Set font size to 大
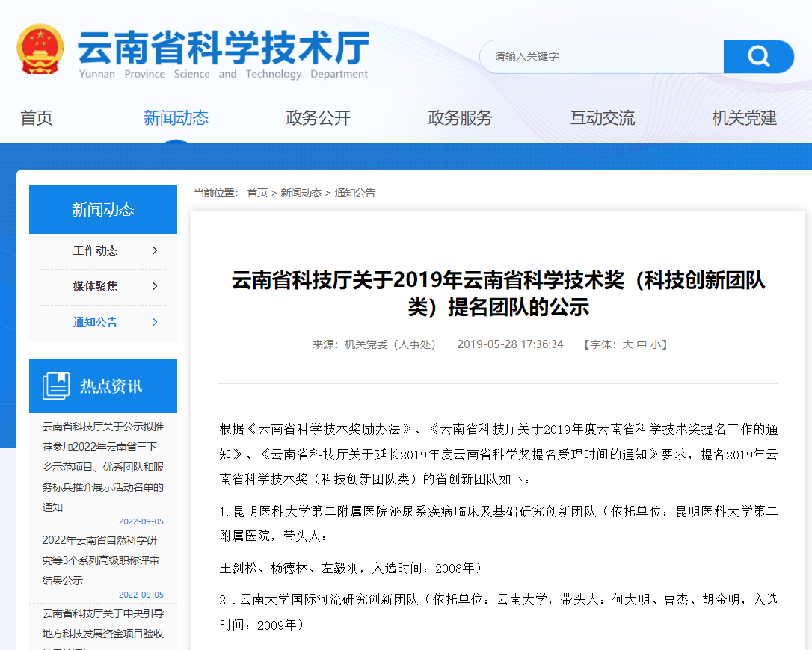The width and height of the screenshot is (812, 650). (627, 344)
